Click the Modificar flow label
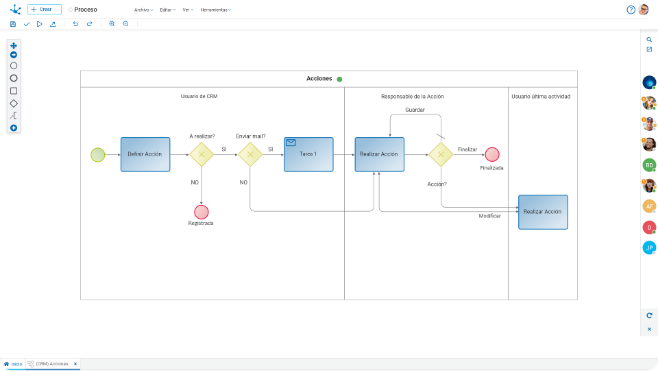This screenshot has height=371, width=658. pyautogui.click(x=490, y=216)
